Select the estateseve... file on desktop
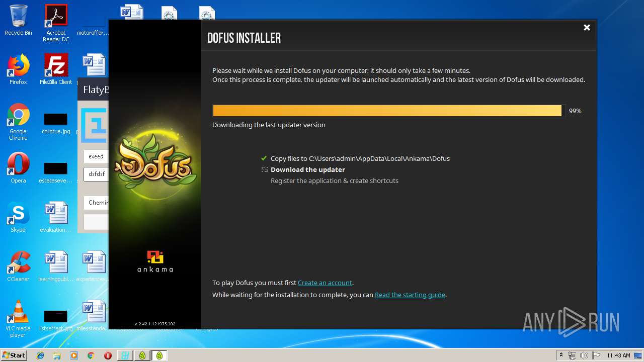644x362 pixels. point(56,172)
